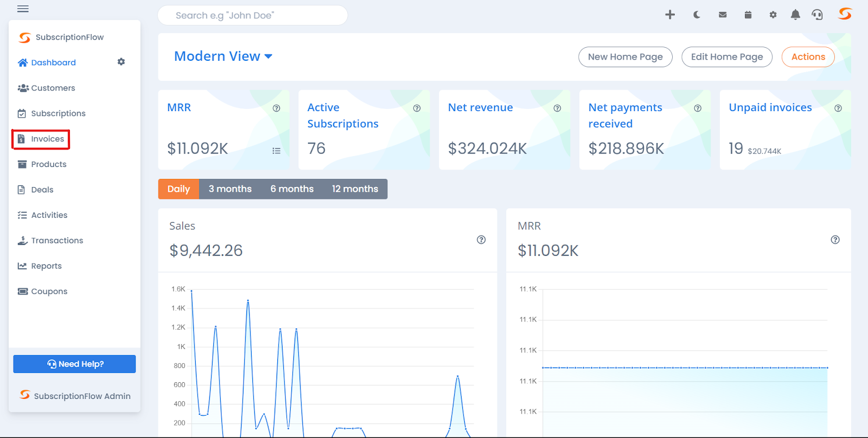The image size is (868, 438).
Task: Open MRR card list icon
Action: [277, 151]
